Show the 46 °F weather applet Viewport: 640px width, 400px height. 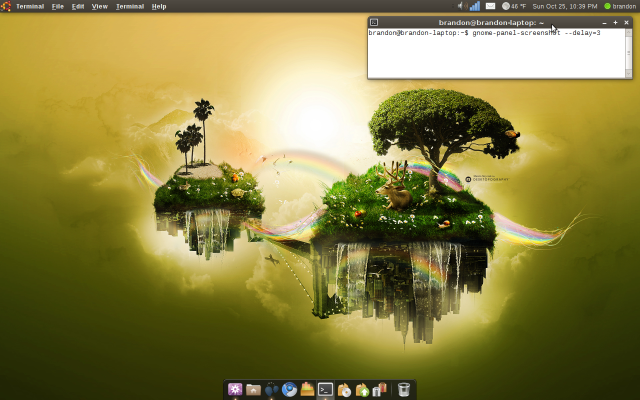[514, 6]
